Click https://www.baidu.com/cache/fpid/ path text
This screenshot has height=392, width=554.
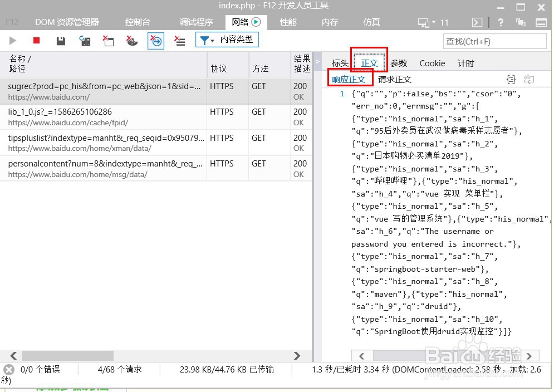pyautogui.click(x=68, y=122)
